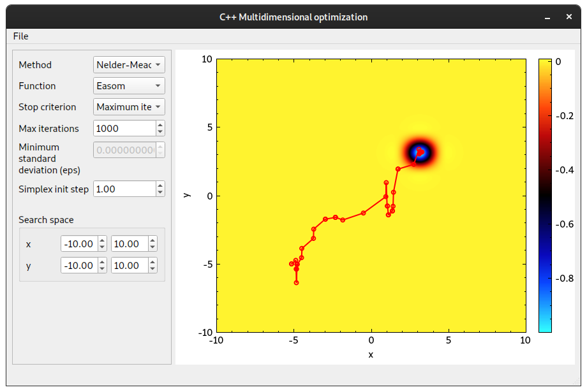Increase the y maximum search bound
The image size is (587, 392).
click(152, 262)
